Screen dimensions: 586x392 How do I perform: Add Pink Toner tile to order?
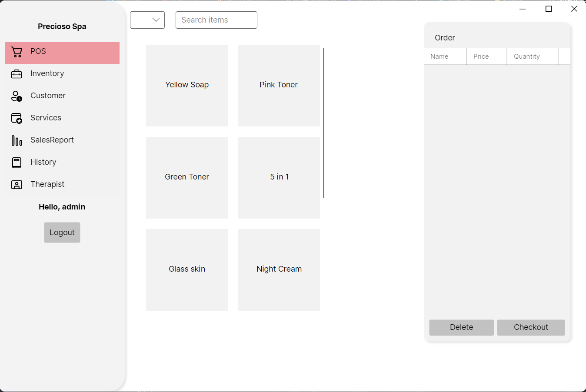279,85
